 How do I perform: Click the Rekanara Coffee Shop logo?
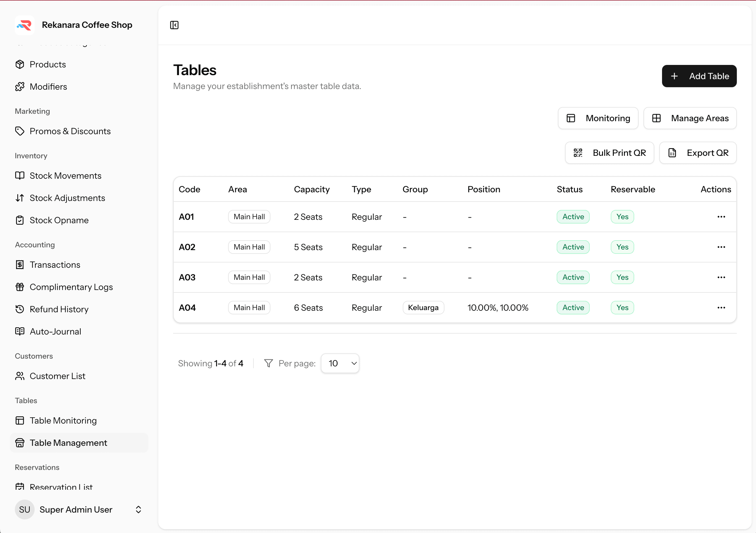tap(25, 25)
